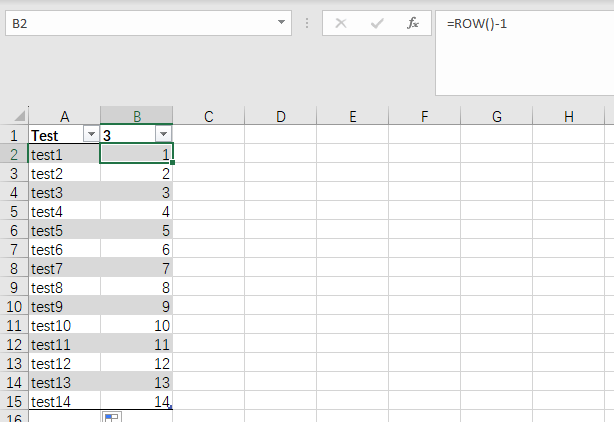This screenshot has width=614, height=422.
Task: Click the cell containing test13
Action: (x=64, y=382)
